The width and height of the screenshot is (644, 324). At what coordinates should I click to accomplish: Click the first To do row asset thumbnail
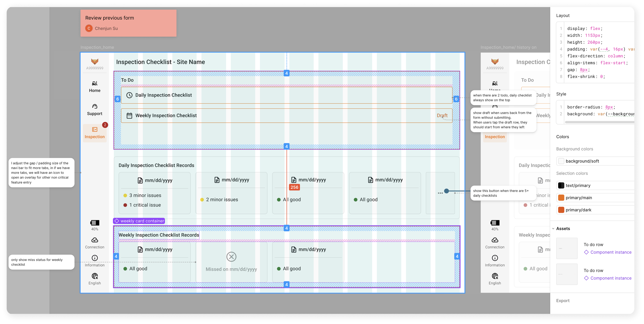point(567,248)
